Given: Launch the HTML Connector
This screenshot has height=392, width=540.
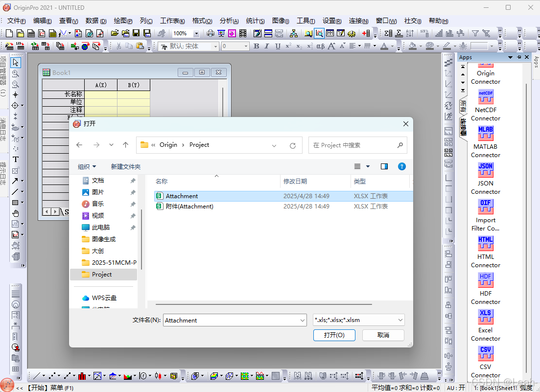Looking at the screenshot, I should click(485, 243).
